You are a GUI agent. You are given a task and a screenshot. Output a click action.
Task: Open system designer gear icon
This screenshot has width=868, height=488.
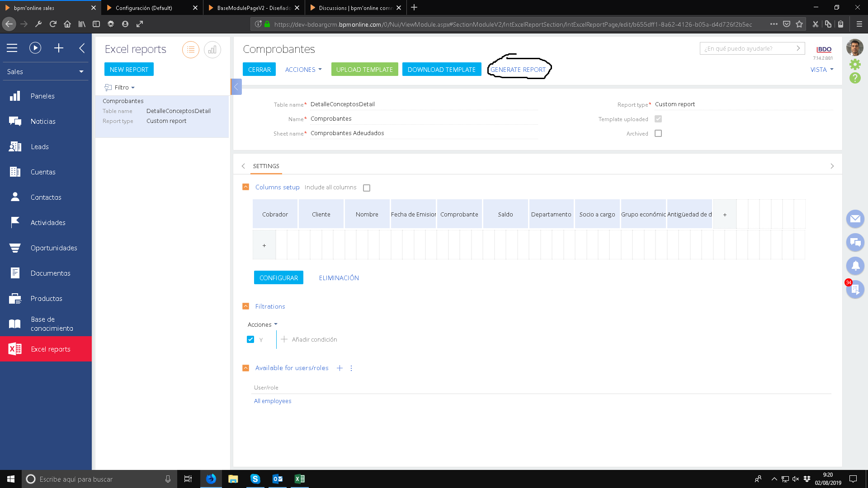(855, 64)
